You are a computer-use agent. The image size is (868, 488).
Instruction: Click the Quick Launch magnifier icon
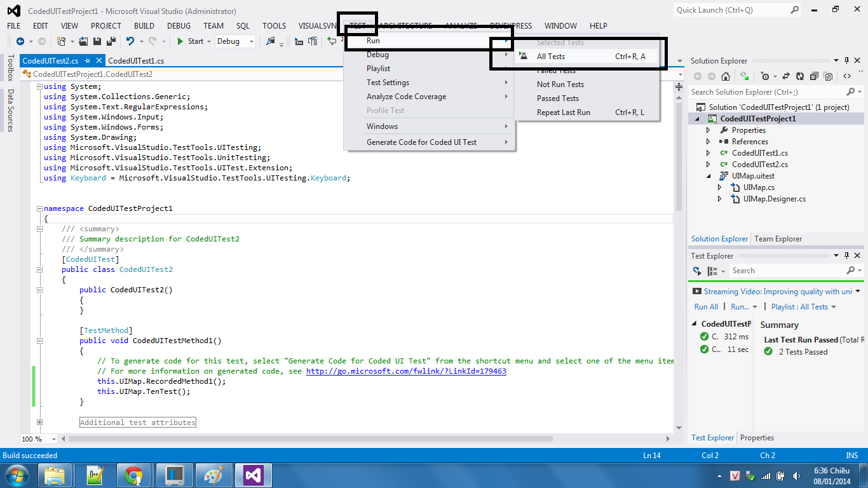[795, 10]
